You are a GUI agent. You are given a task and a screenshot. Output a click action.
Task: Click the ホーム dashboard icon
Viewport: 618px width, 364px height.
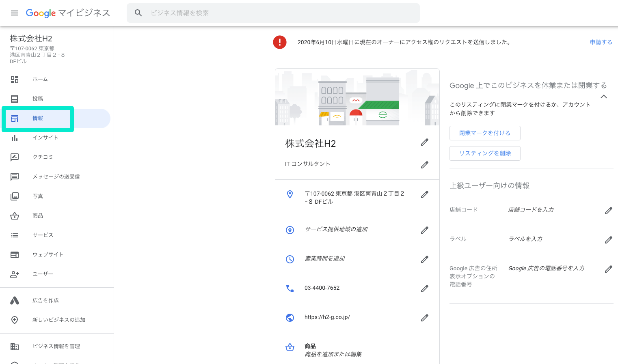(15, 79)
